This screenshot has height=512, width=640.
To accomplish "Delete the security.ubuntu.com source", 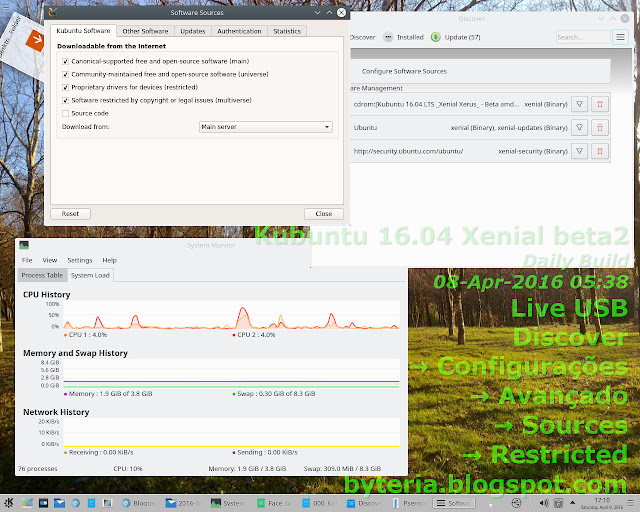I will coord(600,151).
